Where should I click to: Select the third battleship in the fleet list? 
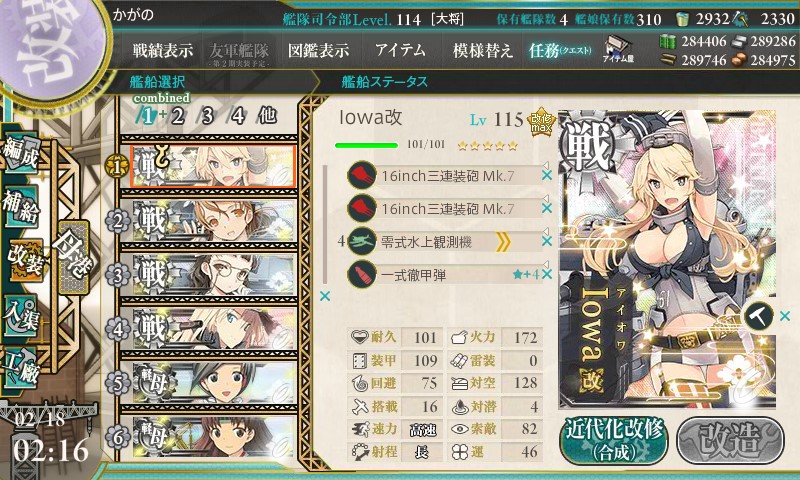point(209,274)
